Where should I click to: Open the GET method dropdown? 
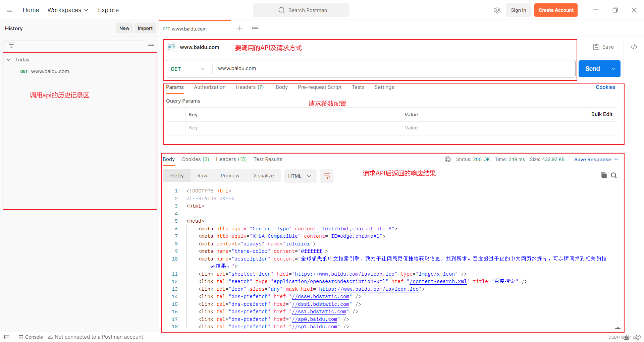tap(188, 69)
